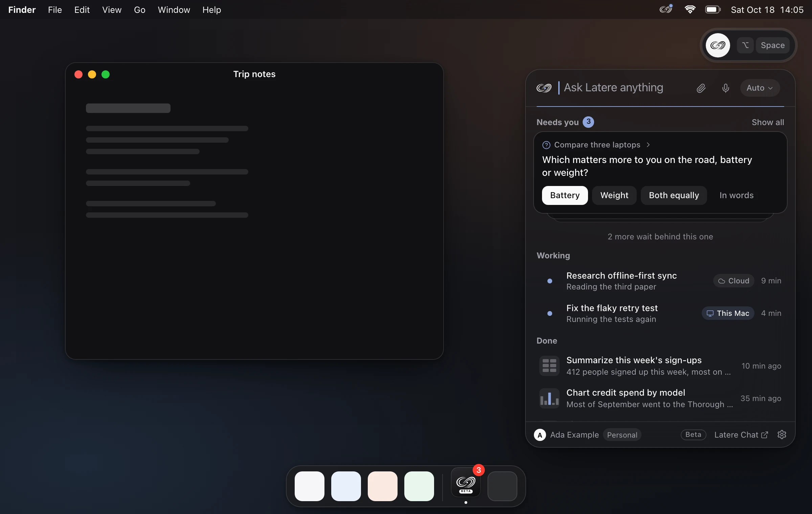
Task: Zoom the Trip notes window
Action: [106, 74]
